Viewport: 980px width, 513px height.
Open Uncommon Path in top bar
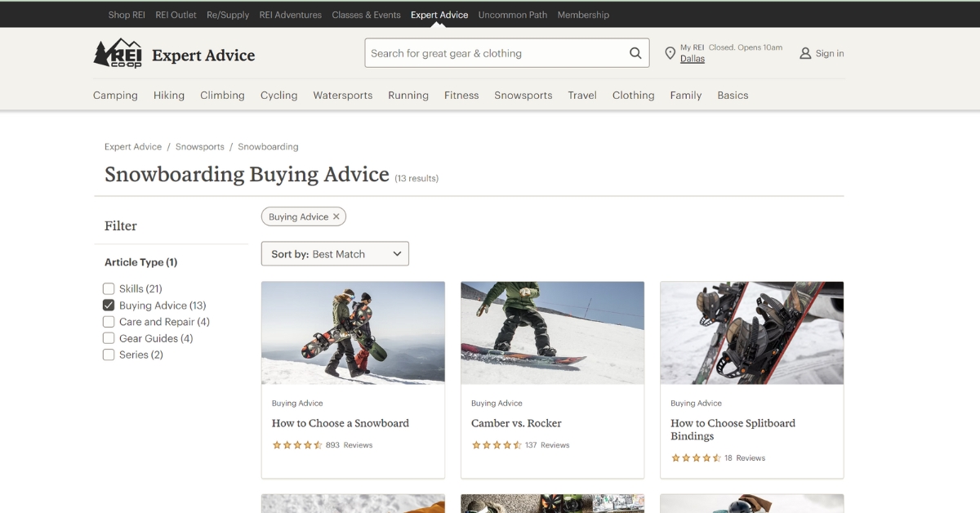point(513,15)
